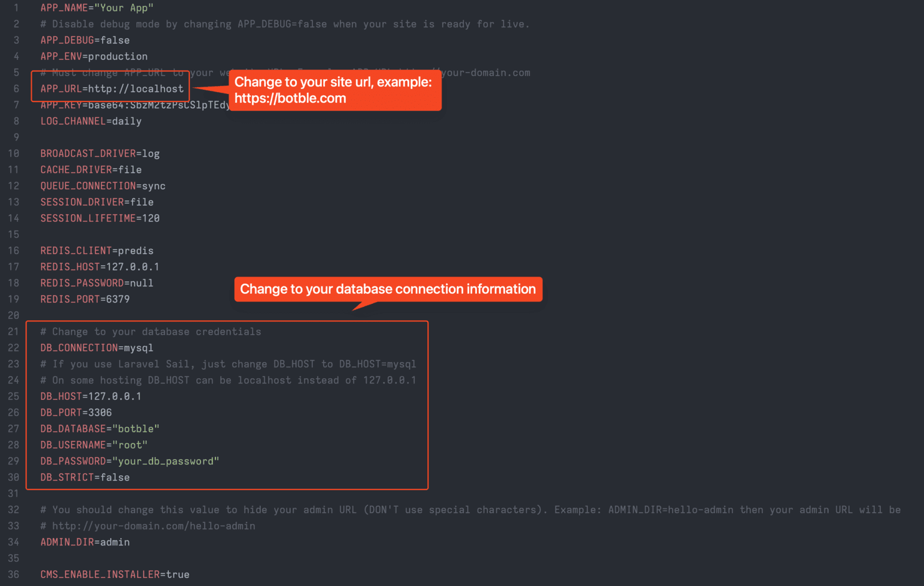Click the ADMIN_DIR=admin line

[x=85, y=542]
